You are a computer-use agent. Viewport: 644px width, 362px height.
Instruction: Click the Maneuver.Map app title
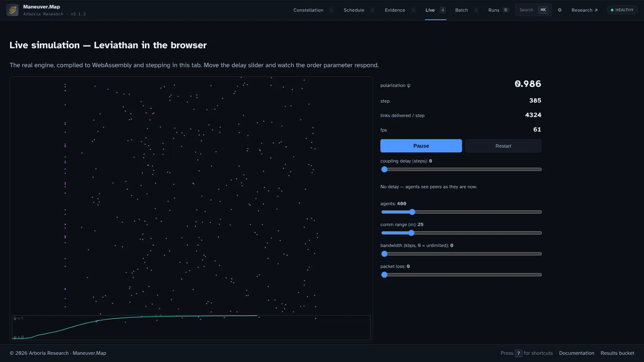[x=41, y=7]
